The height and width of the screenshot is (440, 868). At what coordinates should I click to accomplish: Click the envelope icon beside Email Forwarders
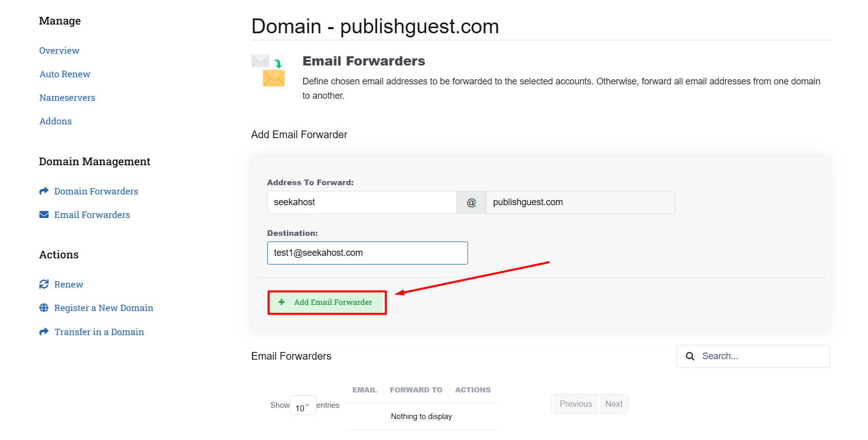44,214
